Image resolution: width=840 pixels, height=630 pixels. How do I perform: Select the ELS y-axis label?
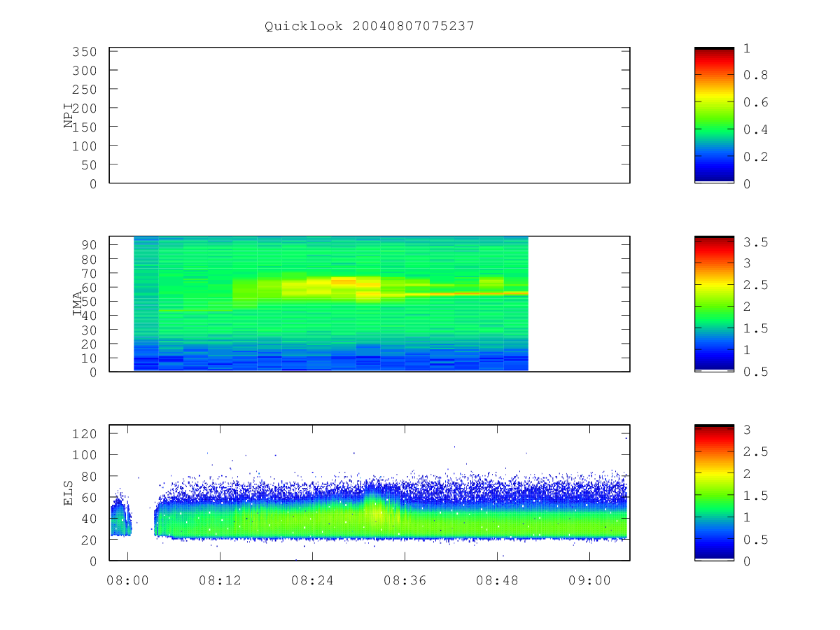click(69, 493)
